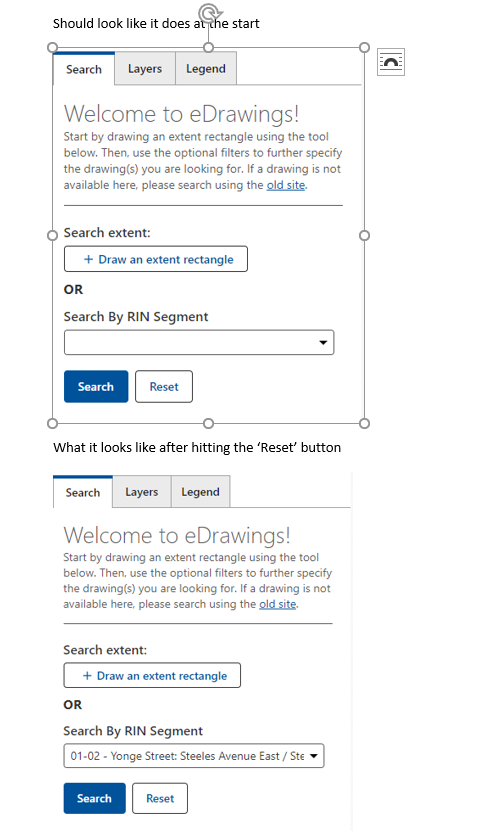Click 'Draw an extent rectangle' in lower picture
This screenshot has width=501, height=837.
click(152, 675)
